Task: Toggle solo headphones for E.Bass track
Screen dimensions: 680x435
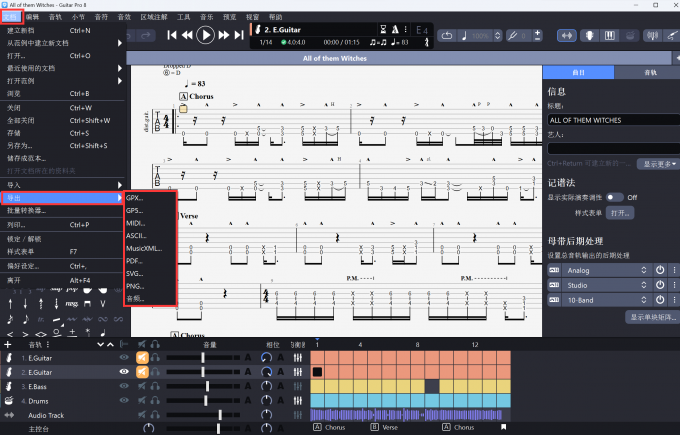Action: (x=156, y=386)
